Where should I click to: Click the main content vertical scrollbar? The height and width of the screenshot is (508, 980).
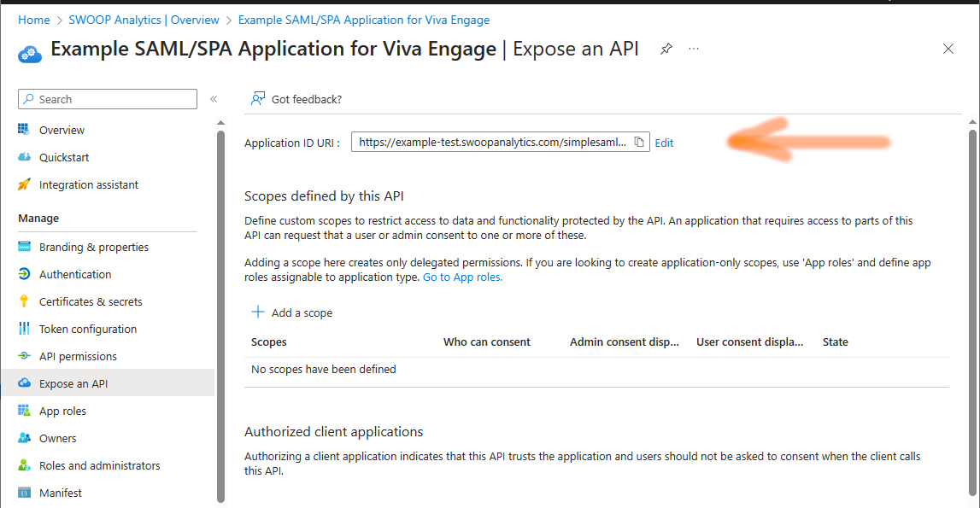pos(972,312)
